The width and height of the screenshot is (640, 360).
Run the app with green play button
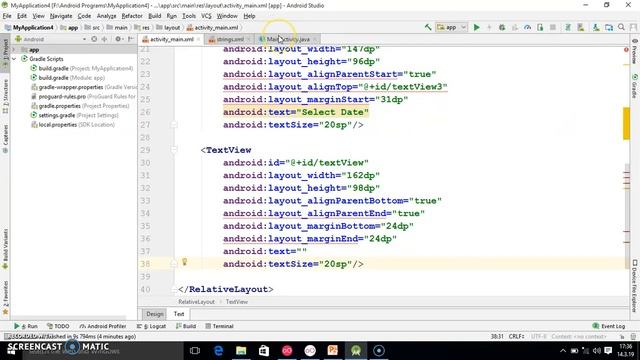point(476,27)
